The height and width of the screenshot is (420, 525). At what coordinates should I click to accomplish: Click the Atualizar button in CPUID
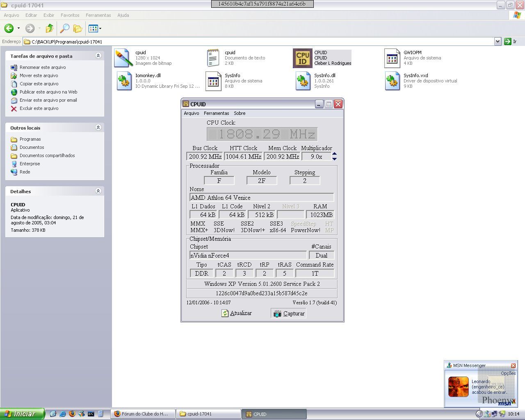pyautogui.click(x=237, y=313)
